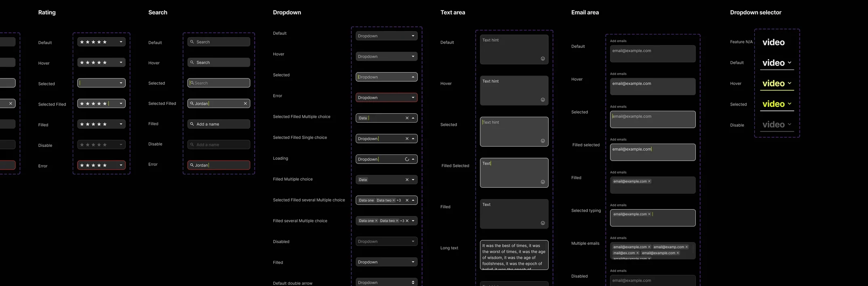Click the double arrow on Default double arrow dropdown
This screenshot has width=868, height=286.
(413, 282)
